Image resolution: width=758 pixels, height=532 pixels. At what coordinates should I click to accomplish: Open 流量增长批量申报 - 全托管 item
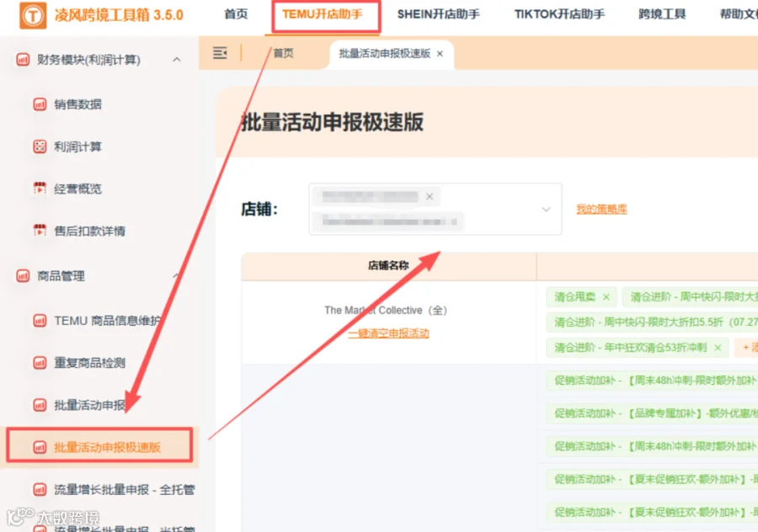[125, 489]
